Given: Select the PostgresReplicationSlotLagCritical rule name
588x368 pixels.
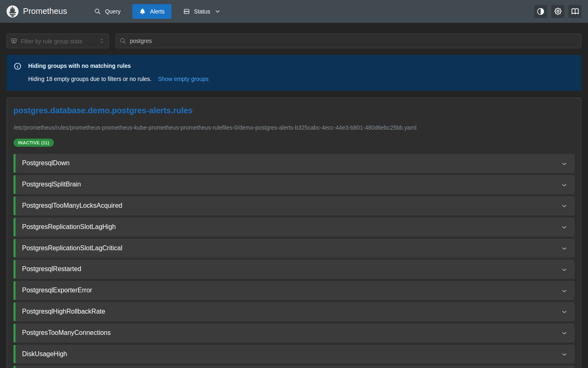Looking at the screenshot, I should (72, 248).
